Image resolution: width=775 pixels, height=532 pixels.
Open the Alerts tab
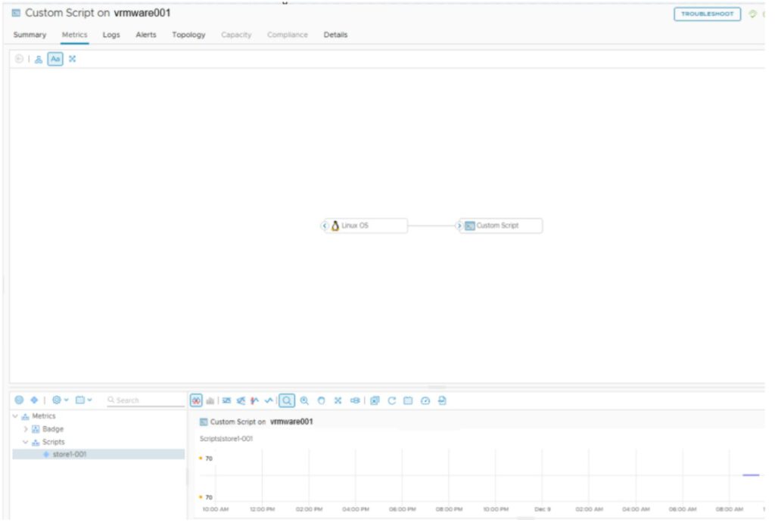(146, 35)
